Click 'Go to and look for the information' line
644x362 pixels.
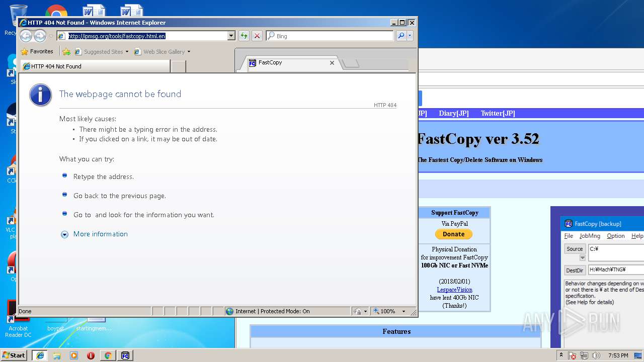click(144, 215)
